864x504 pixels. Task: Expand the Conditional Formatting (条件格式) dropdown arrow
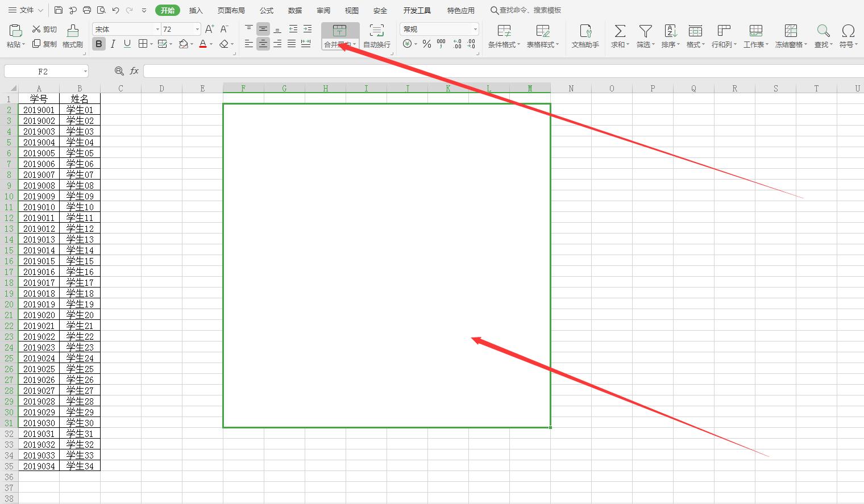point(518,44)
